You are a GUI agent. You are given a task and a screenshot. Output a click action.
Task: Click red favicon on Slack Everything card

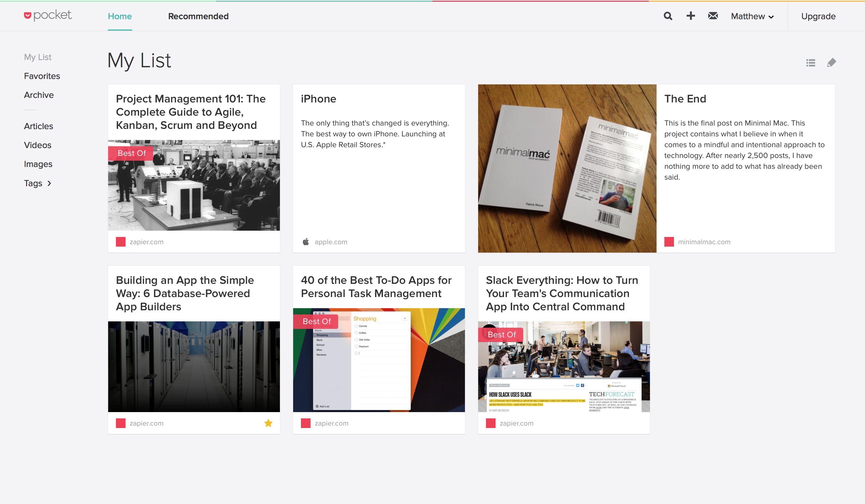tap(490, 423)
